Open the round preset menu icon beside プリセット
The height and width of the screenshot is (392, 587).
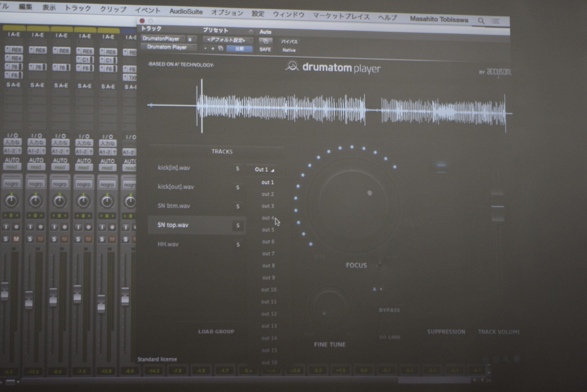tap(250, 31)
